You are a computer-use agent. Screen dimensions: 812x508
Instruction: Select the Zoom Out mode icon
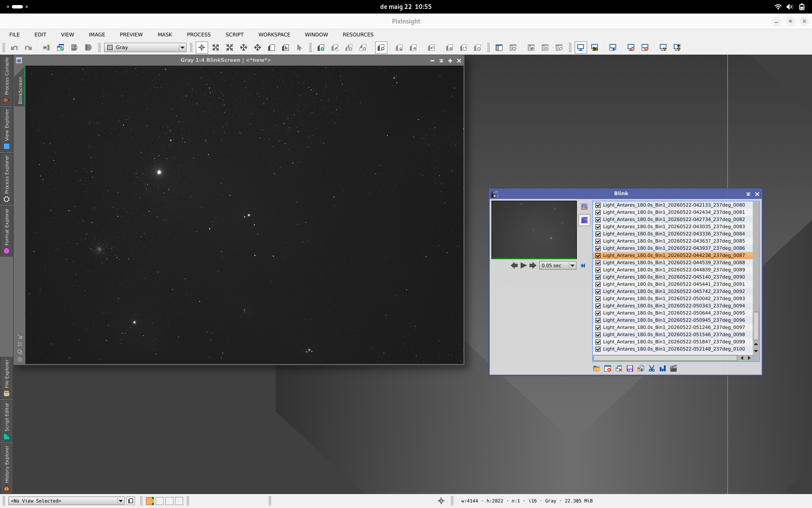(x=230, y=48)
